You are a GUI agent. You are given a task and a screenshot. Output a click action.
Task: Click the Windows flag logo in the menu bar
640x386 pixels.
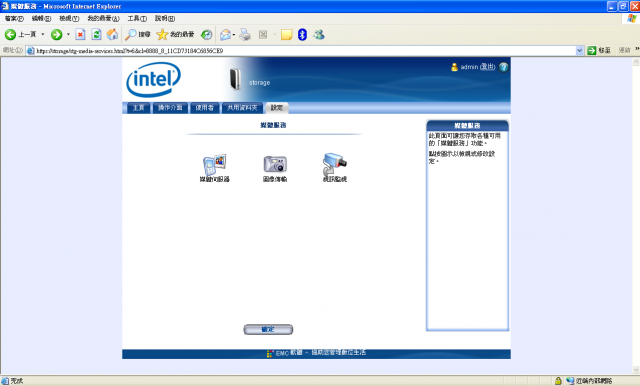(632, 18)
